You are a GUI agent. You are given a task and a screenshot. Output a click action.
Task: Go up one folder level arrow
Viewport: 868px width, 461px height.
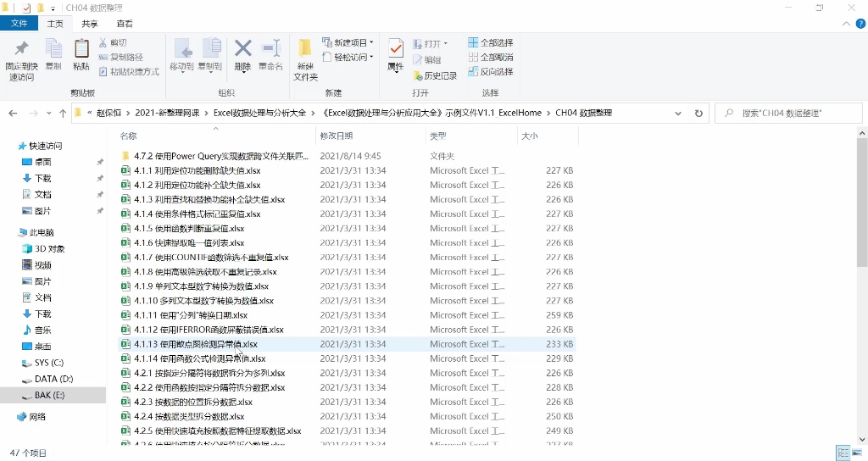(63, 113)
